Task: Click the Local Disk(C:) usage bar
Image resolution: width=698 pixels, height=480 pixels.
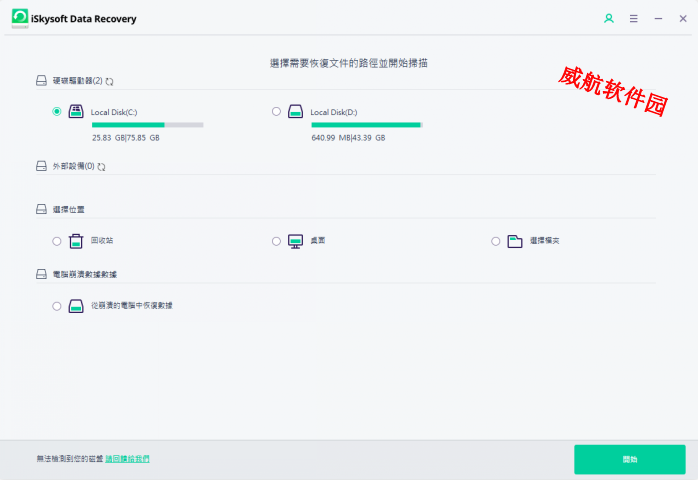Action: pyautogui.click(x=147, y=125)
